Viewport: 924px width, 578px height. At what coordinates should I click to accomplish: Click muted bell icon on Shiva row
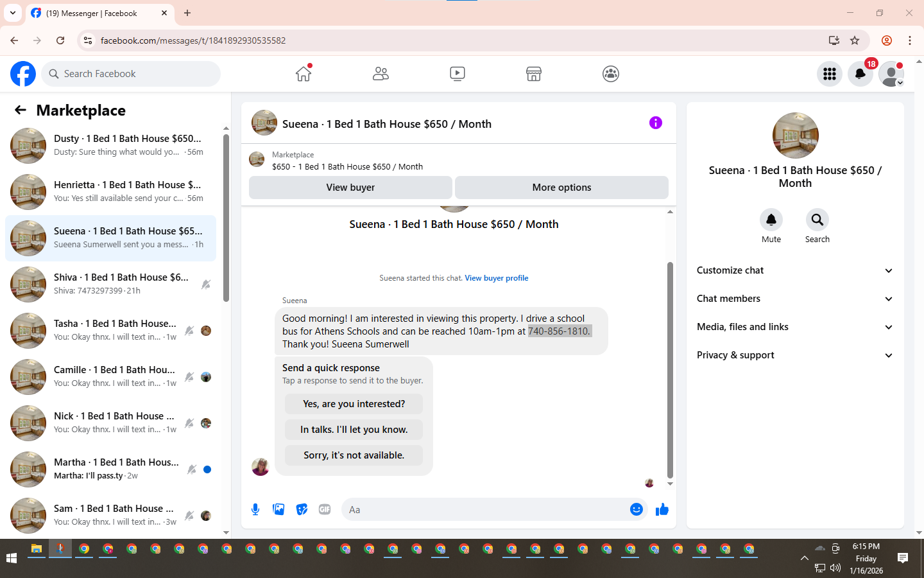coord(206,285)
